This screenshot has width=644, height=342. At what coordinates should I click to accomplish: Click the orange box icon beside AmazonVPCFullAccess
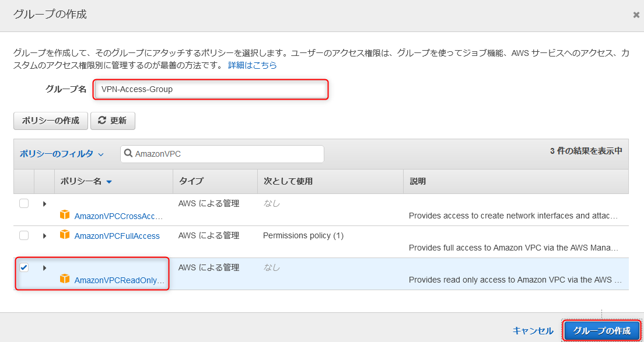(65, 235)
